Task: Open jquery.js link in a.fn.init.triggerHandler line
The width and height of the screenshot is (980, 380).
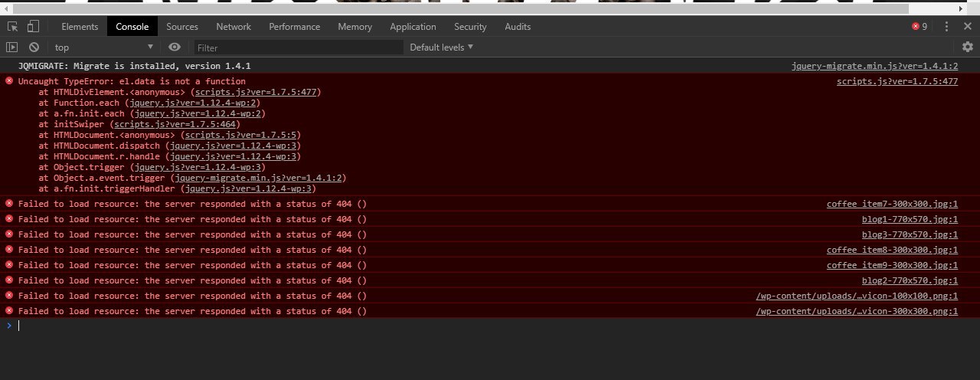Action: click(247, 188)
